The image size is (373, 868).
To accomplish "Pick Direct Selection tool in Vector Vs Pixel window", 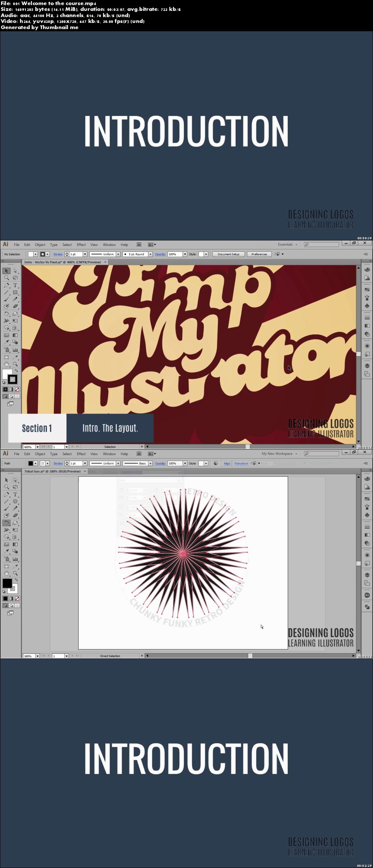I will tap(15, 271).
